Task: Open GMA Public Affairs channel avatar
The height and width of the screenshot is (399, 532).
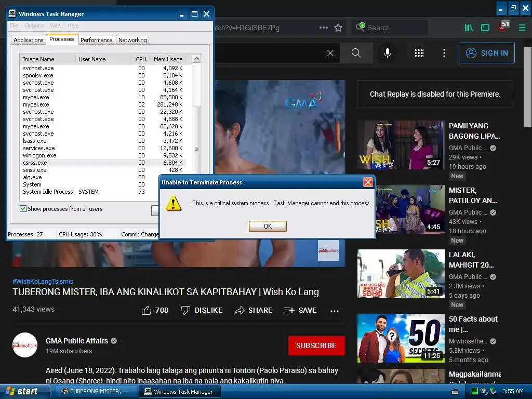Action: click(25, 345)
